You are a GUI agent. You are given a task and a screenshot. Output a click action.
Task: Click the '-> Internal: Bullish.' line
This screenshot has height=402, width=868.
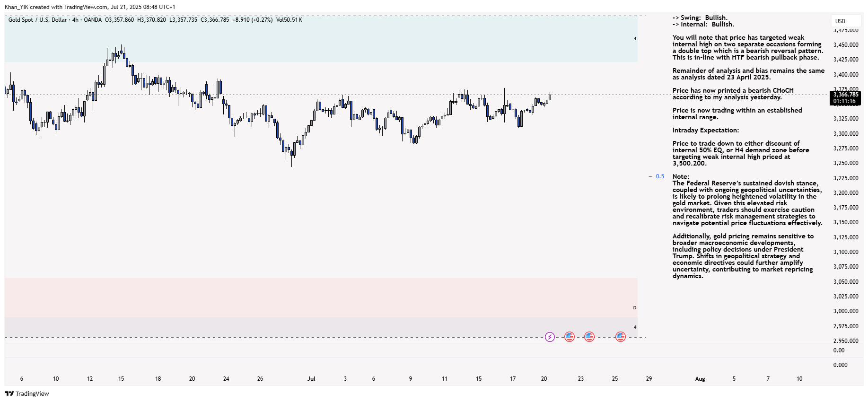pos(703,25)
